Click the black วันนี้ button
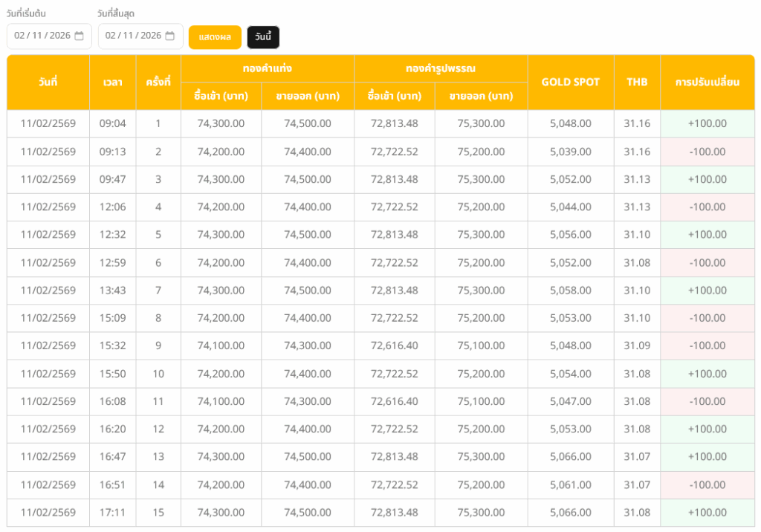The height and width of the screenshot is (532, 761). [263, 37]
